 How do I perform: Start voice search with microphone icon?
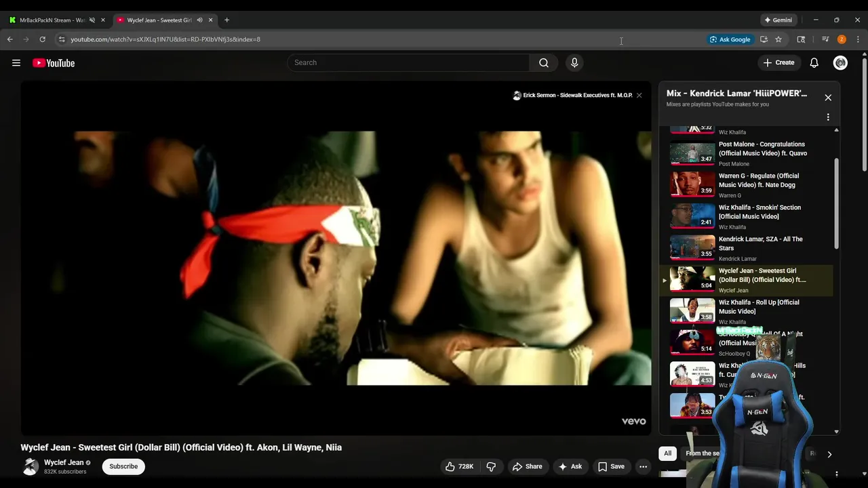[574, 63]
